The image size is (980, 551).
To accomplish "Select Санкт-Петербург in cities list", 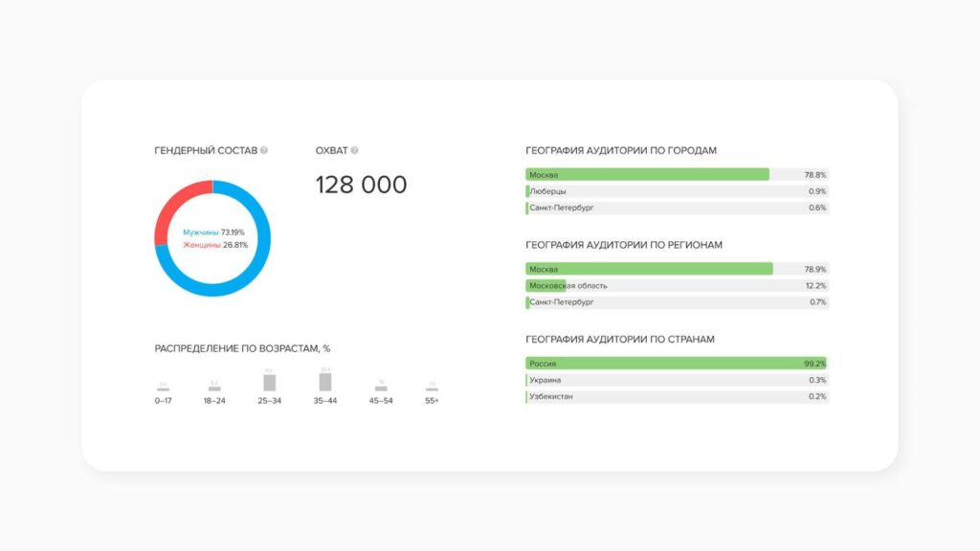I will coord(677,208).
